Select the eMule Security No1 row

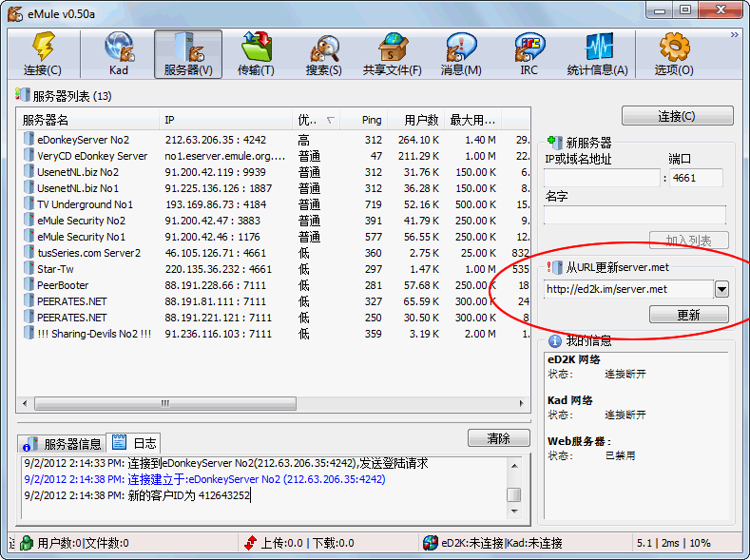pyautogui.click(x=274, y=236)
